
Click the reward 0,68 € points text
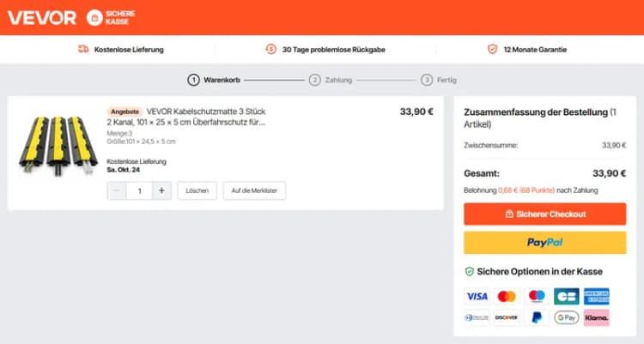[526, 190]
